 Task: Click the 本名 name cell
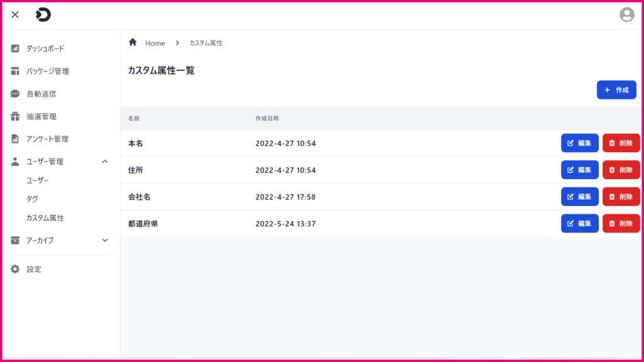(136, 143)
